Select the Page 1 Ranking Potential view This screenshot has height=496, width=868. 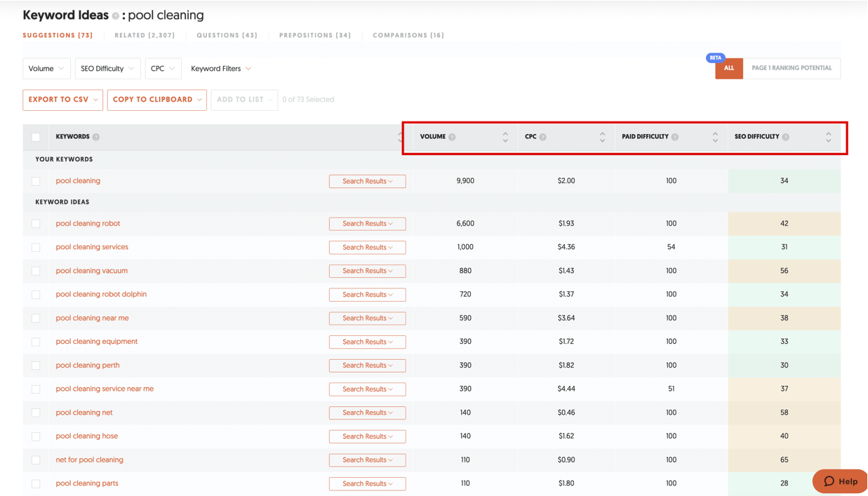point(792,68)
